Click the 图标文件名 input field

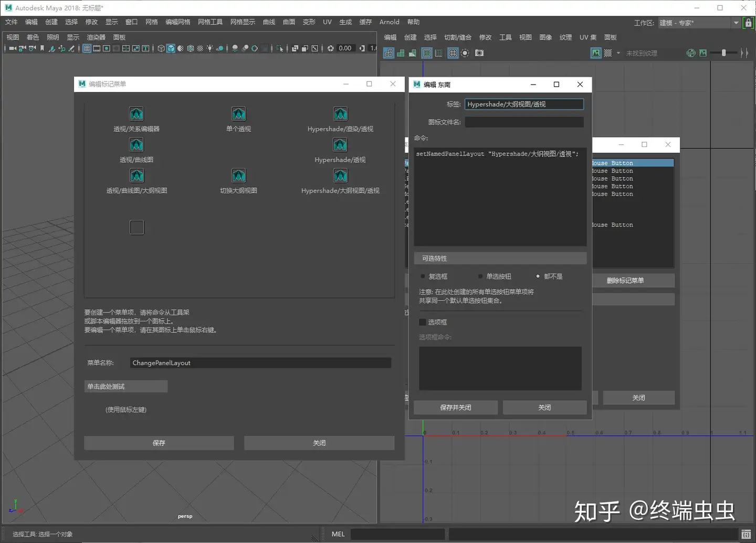(524, 122)
